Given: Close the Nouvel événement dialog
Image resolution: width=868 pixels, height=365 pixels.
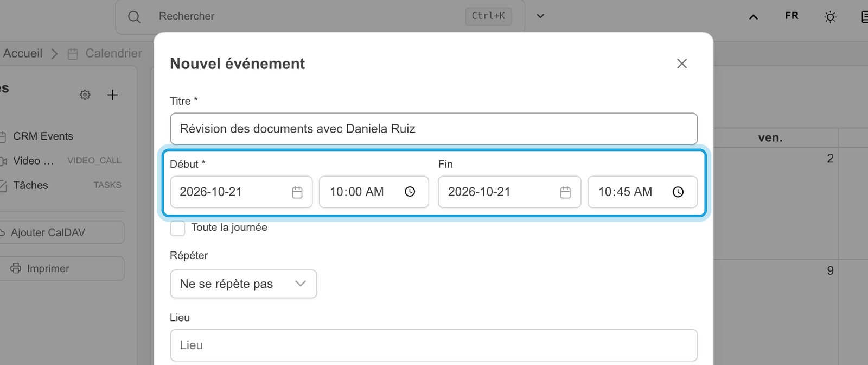Looking at the screenshot, I should coord(682,64).
